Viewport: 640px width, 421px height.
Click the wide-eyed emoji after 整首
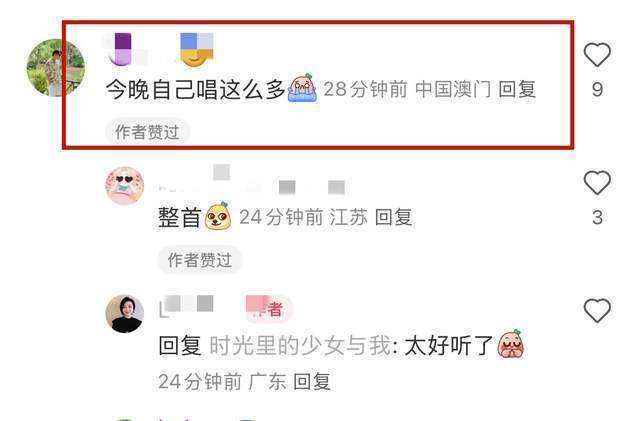(218, 216)
